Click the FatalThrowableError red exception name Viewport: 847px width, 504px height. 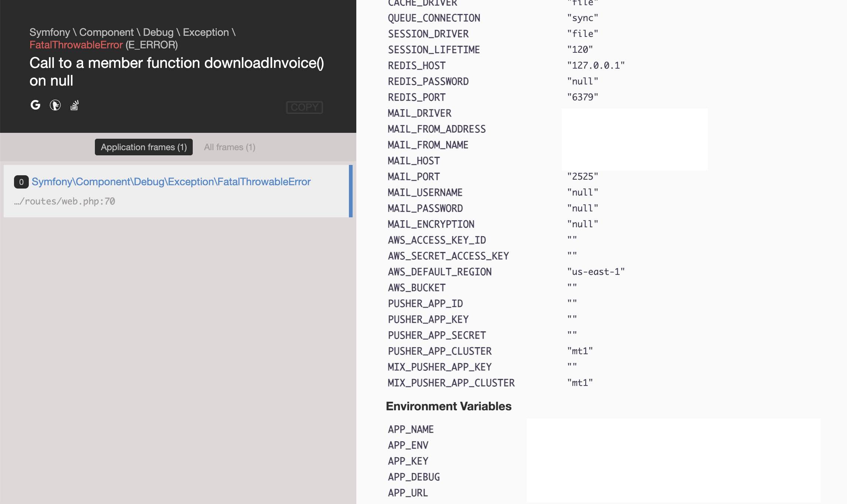point(76,45)
